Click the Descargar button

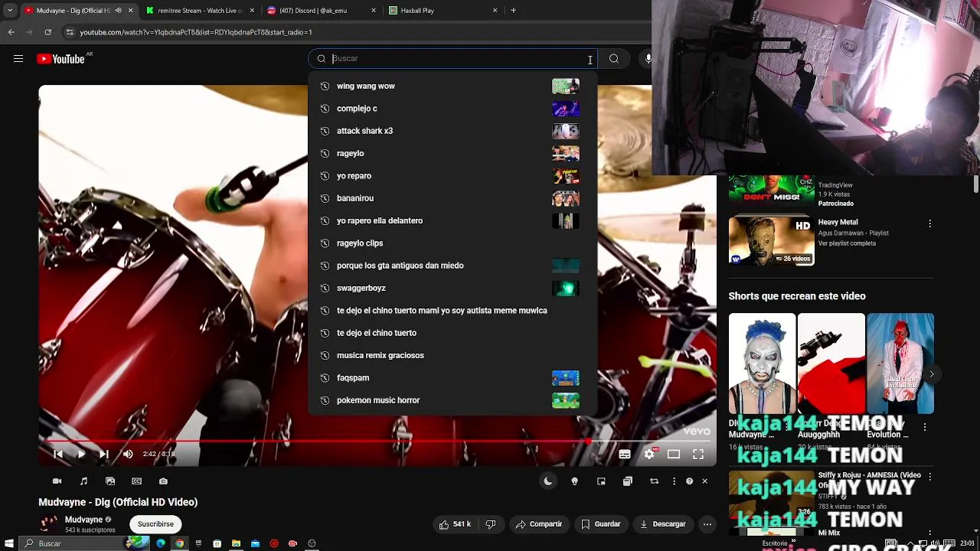click(x=663, y=524)
